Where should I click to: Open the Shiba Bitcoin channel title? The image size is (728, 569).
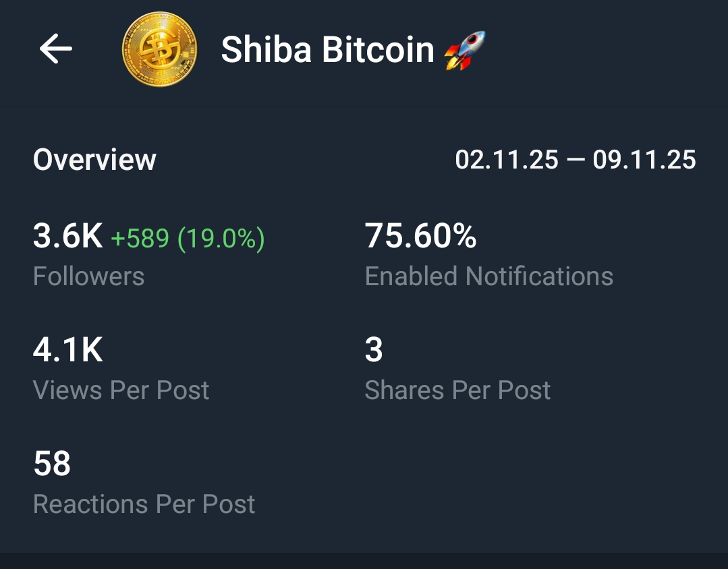pyautogui.click(x=327, y=50)
